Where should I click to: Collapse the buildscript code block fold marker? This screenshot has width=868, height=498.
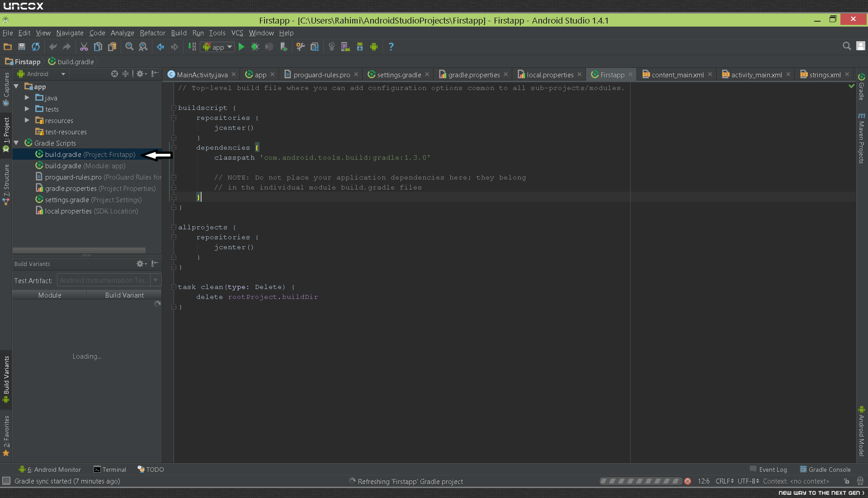174,108
